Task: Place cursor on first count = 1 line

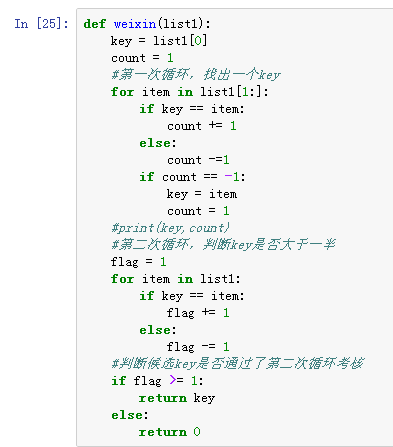Action: click(142, 58)
